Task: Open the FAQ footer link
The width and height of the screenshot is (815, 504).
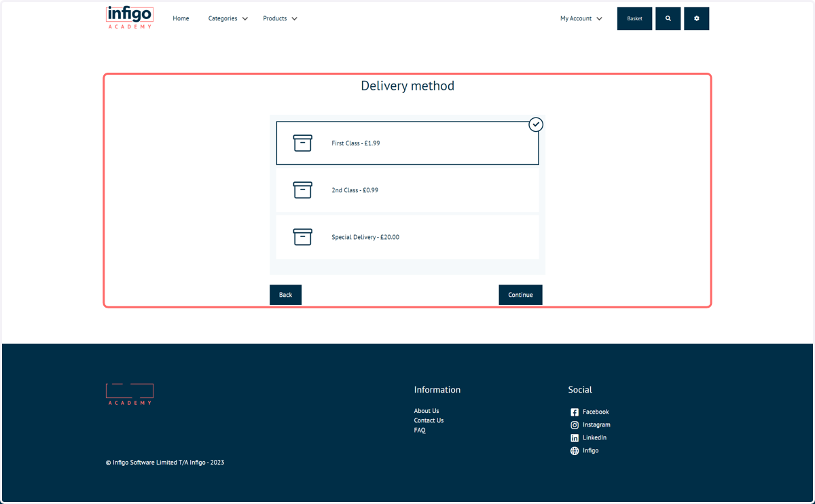Action: [420, 430]
